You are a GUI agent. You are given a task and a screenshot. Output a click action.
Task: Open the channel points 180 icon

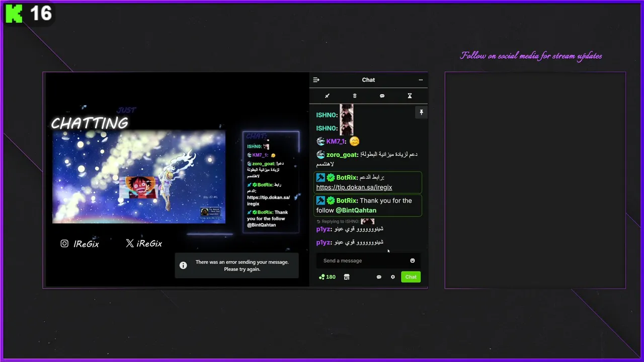[322, 277]
